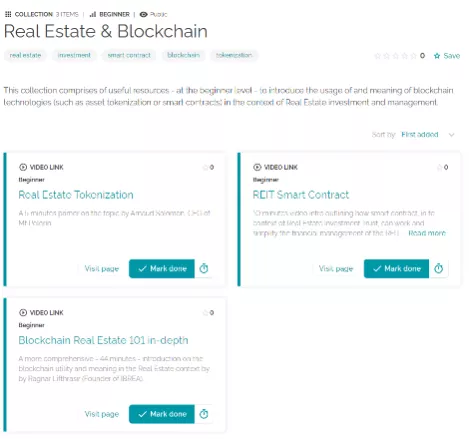Image resolution: width=470 pixels, height=440 pixels.
Task: Click the timer icon on Blockchain Real Estate 101 card
Action: point(204,414)
